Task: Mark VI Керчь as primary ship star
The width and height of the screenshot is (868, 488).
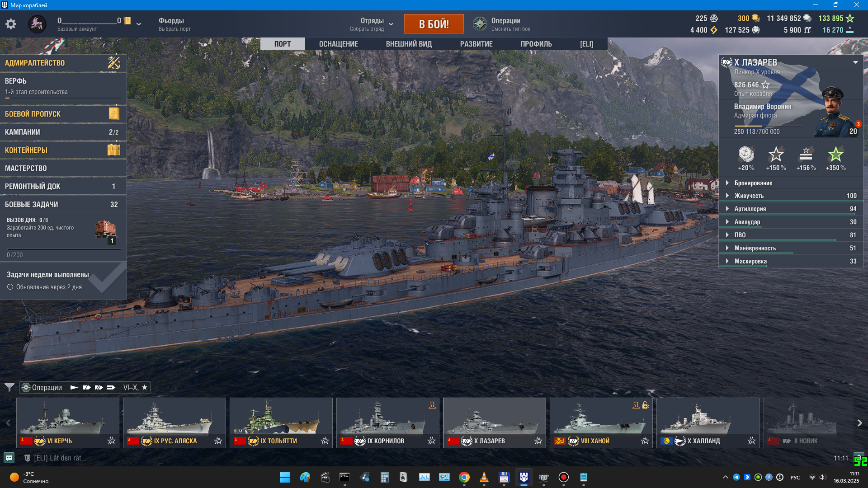Action: pyautogui.click(x=112, y=441)
